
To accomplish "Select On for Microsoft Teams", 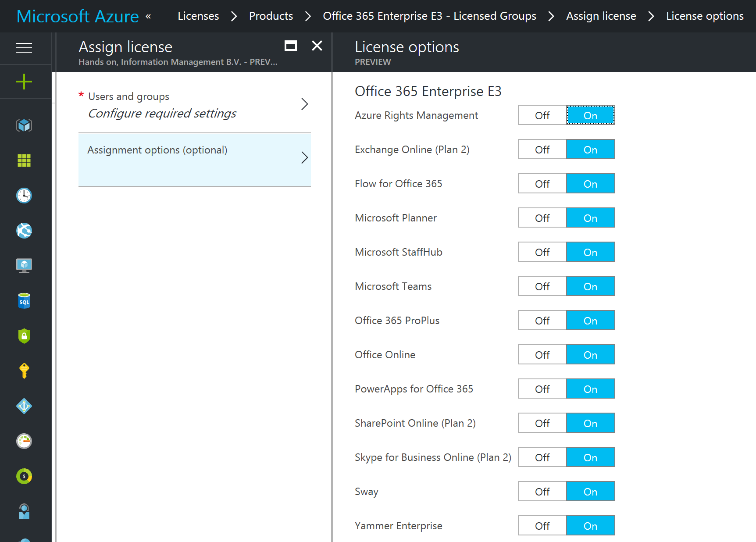I will pyautogui.click(x=591, y=286).
